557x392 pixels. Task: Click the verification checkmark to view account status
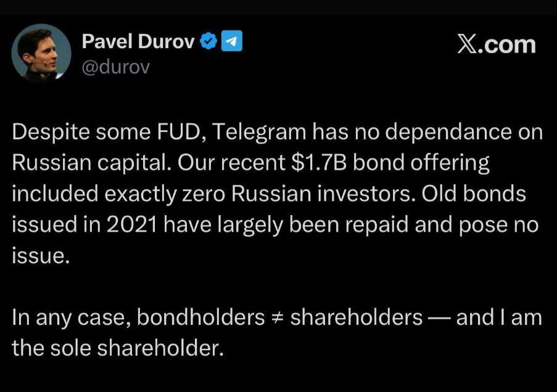point(207,41)
